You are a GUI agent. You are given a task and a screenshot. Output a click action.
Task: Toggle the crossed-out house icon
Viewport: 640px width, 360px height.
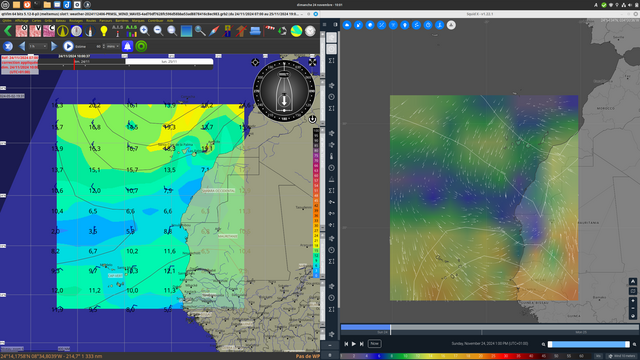[241, 31]
